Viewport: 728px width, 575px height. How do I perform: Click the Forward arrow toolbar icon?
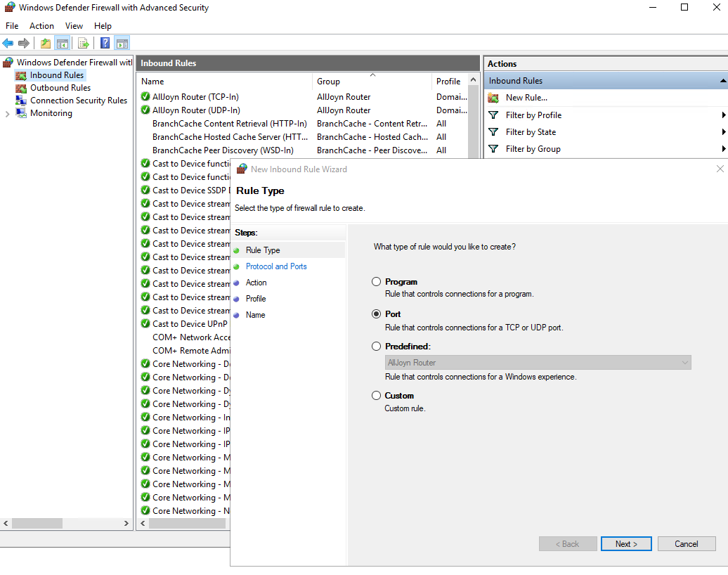24,44
